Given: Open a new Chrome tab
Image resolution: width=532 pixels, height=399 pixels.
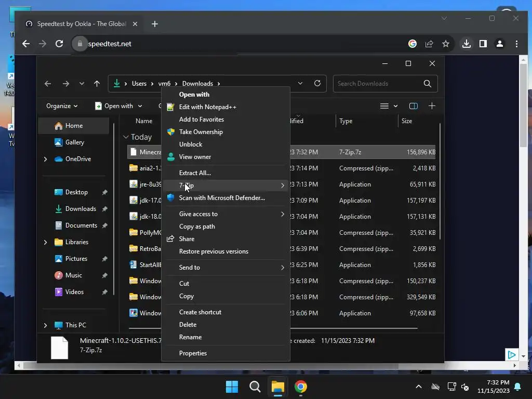Looking at the screenshot, I should [155, 24].
